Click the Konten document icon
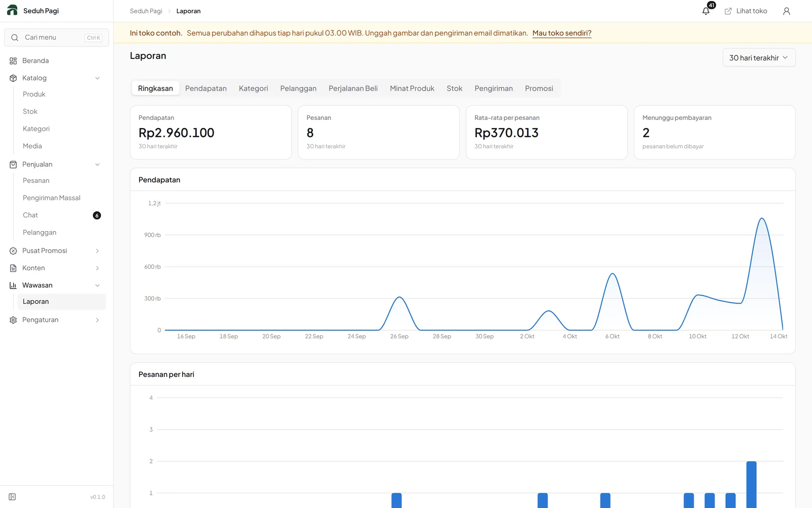The image size is (812, 508). 13,268
